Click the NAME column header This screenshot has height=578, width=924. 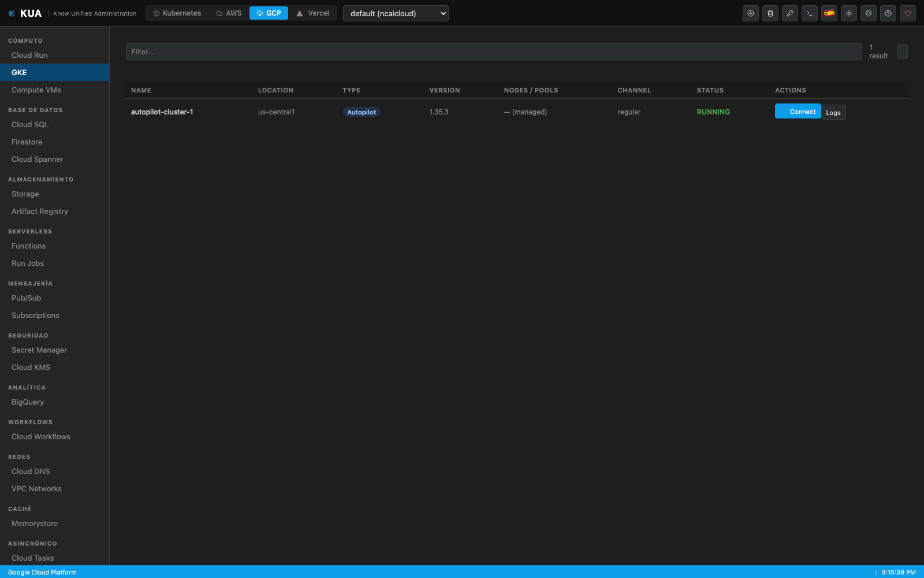[141, 90]
